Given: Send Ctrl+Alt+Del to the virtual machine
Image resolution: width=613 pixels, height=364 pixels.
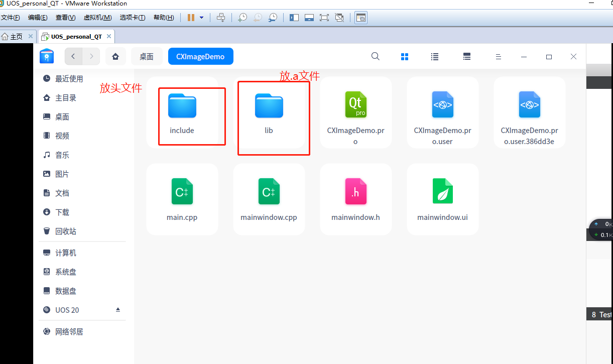Looking at the screenshot, I should [x=221, y=17].
